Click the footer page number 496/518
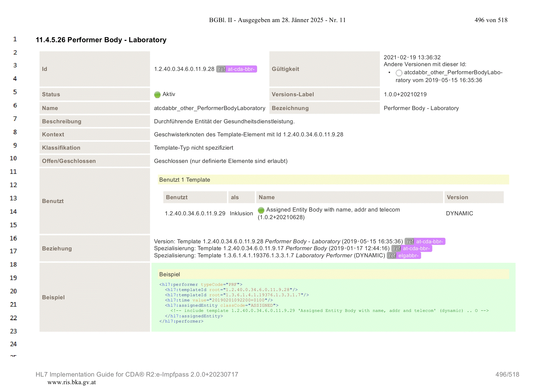The width and height of the screenshot is (555, 392). [507, 374]
